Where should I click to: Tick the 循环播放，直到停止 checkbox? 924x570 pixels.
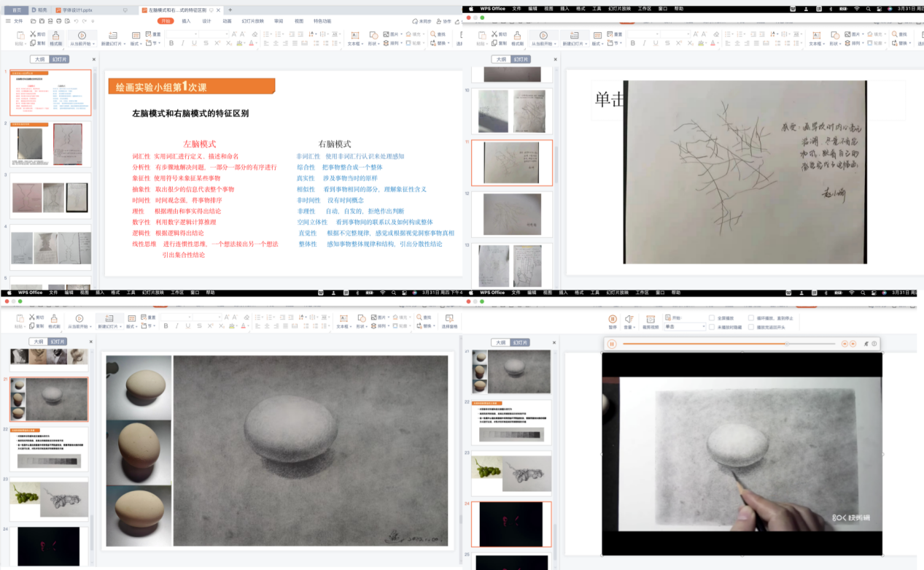[x=751, y=318]
